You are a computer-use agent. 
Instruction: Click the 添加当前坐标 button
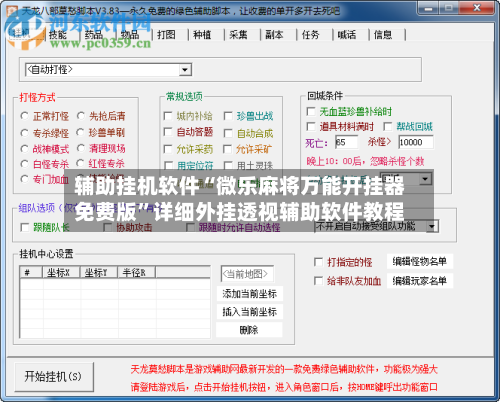tap(250, 294)
